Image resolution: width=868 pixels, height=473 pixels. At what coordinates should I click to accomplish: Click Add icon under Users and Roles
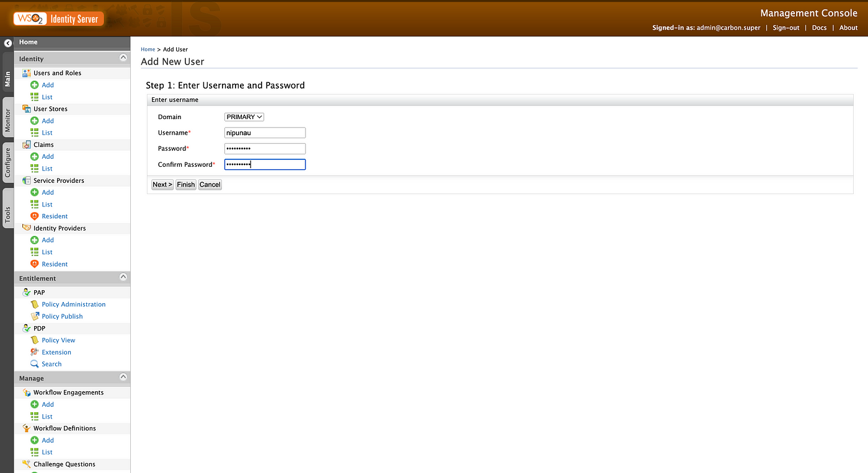(x=35, y=85)
